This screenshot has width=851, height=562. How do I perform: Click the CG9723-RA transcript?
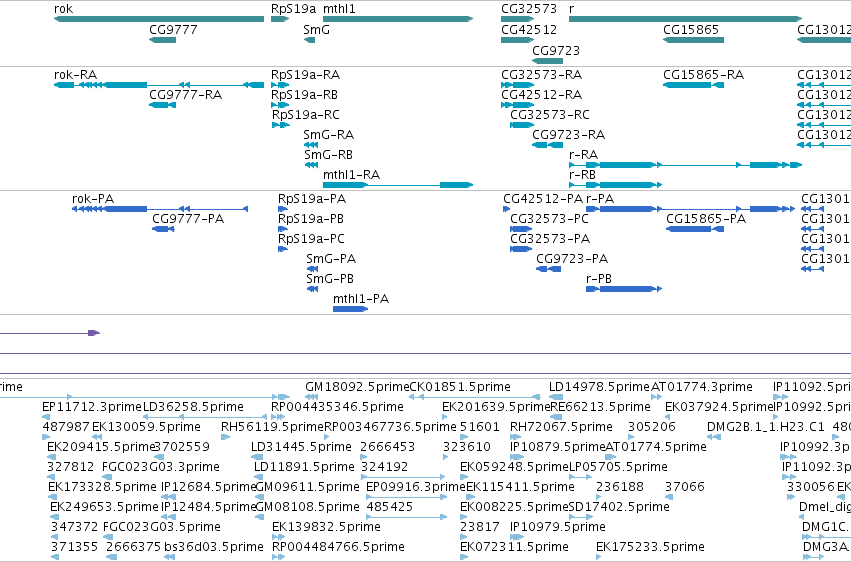click(547, 145)
